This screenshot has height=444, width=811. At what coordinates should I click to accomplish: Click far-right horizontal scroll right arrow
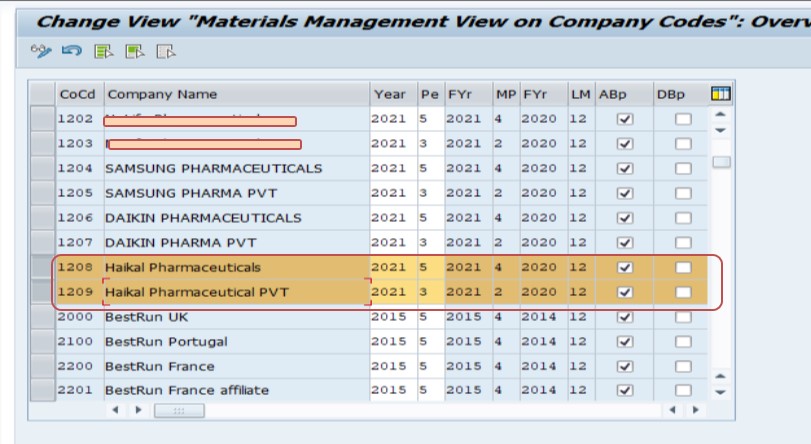point(696,410)
